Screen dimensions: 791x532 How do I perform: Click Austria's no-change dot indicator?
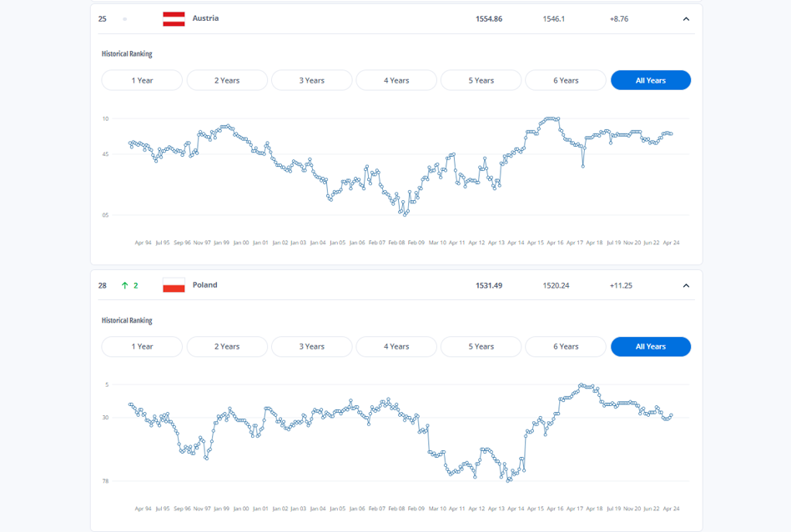coord(124,19)
